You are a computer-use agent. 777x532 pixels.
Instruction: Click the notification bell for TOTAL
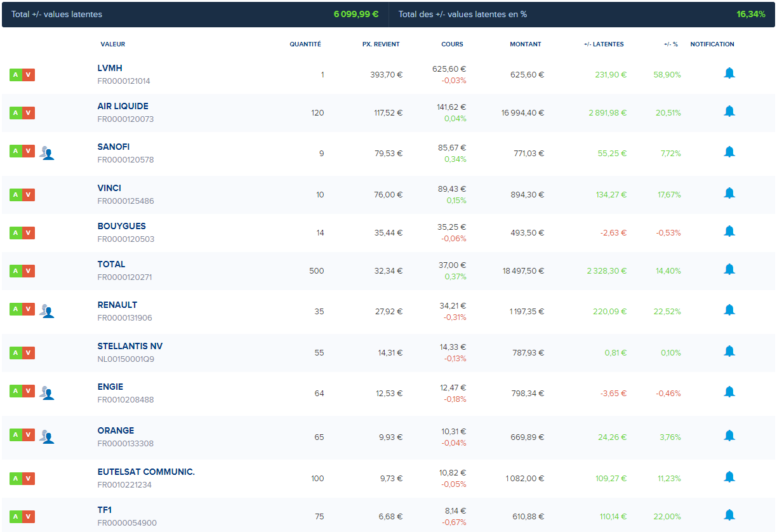(x=729, y=270)
